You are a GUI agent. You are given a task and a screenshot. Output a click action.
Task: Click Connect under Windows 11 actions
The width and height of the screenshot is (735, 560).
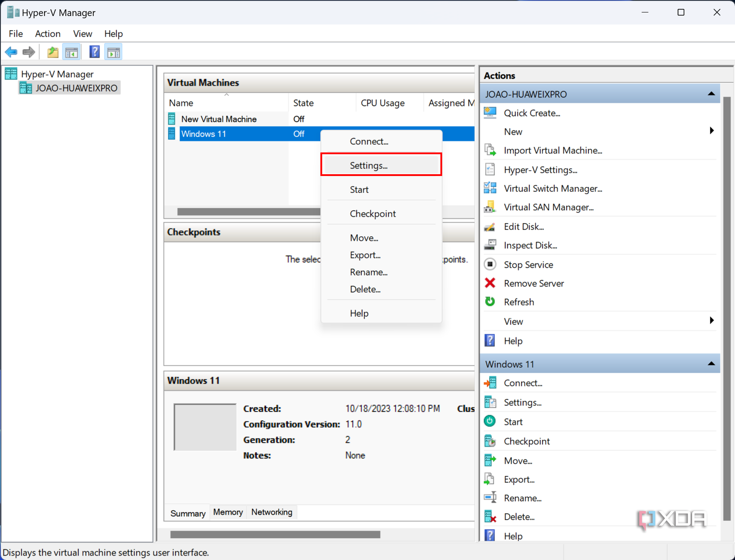[523, 383]
